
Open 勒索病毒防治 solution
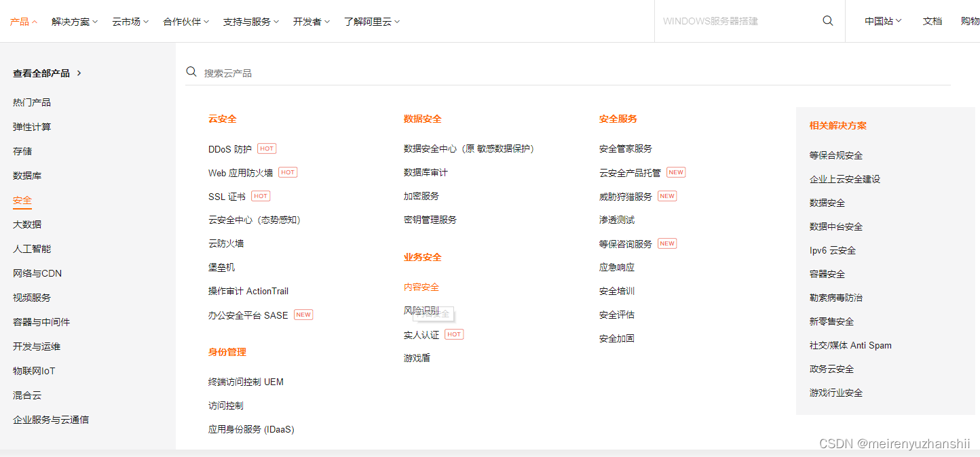pyautogui.click(x=836, y=298)
